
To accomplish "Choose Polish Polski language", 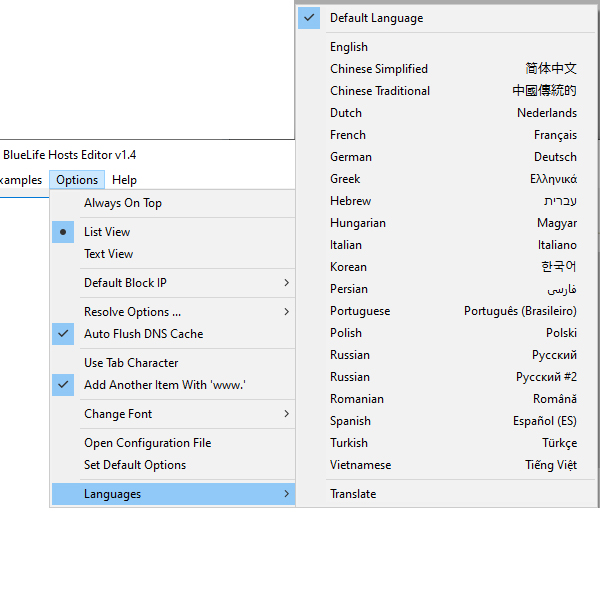I will (447, 333).
